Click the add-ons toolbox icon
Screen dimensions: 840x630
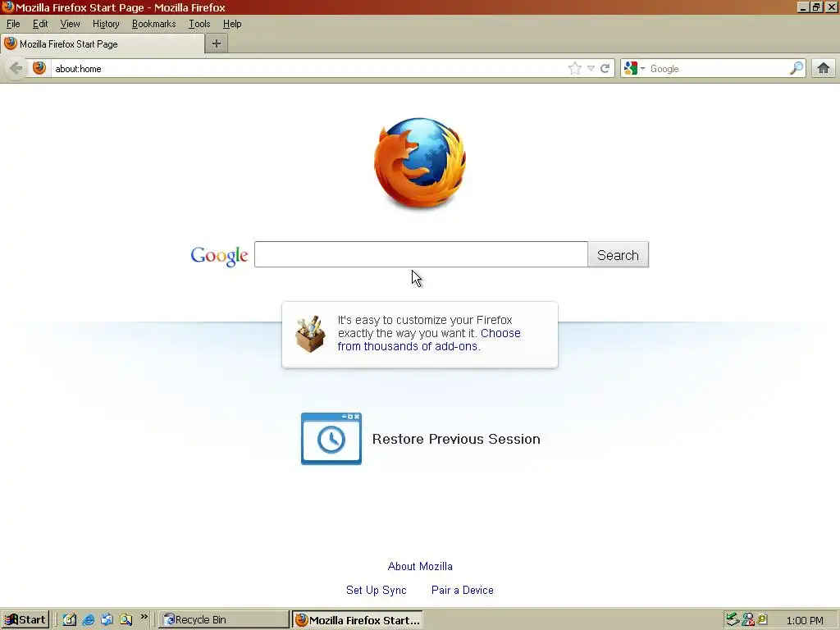[310, 334]
